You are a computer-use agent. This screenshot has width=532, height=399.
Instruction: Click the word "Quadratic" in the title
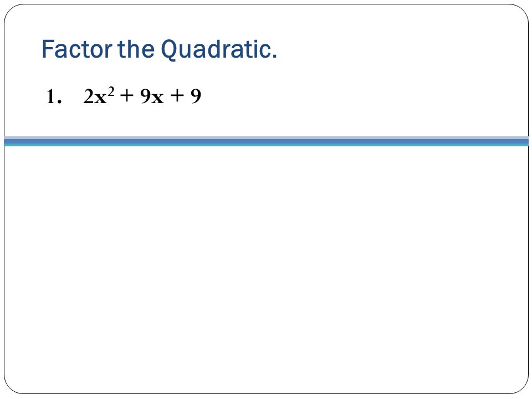(x=215, y=49)
